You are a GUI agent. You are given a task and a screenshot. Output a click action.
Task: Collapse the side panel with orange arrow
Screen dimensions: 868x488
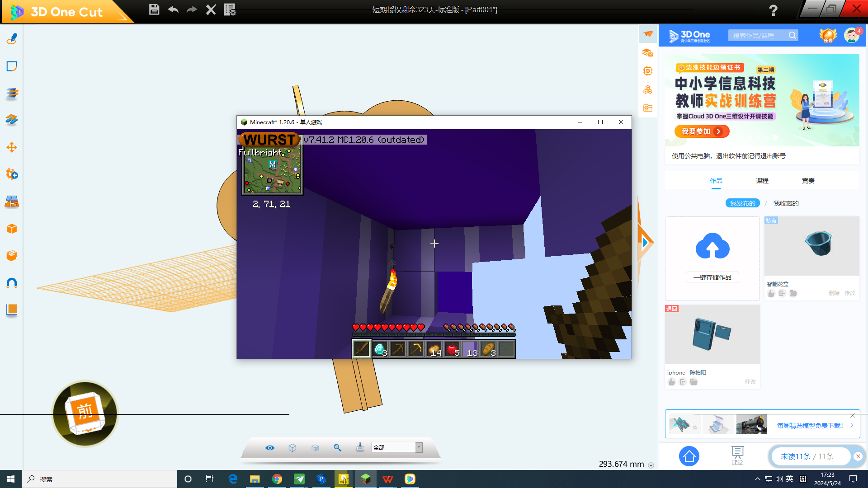click(645, 242)
